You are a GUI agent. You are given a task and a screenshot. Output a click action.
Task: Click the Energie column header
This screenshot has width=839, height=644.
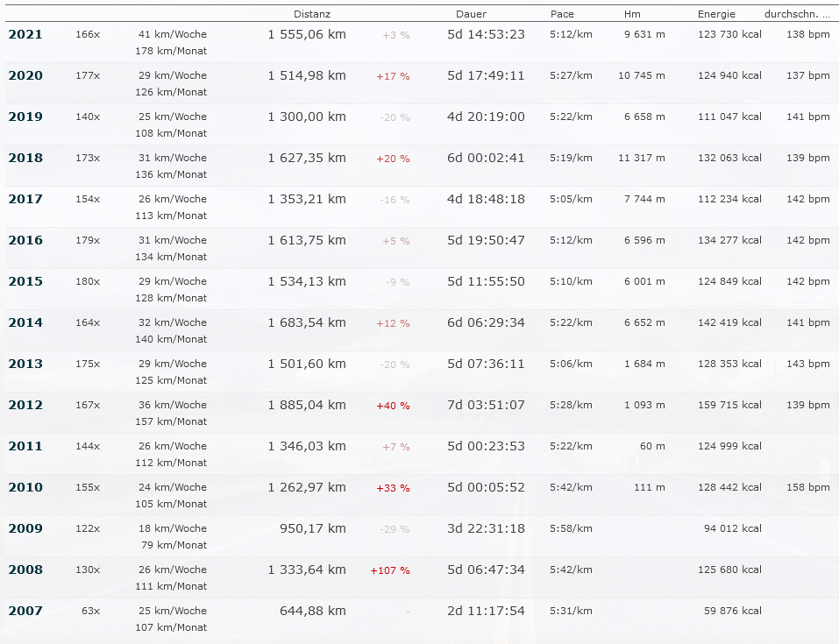click(716, 14)
